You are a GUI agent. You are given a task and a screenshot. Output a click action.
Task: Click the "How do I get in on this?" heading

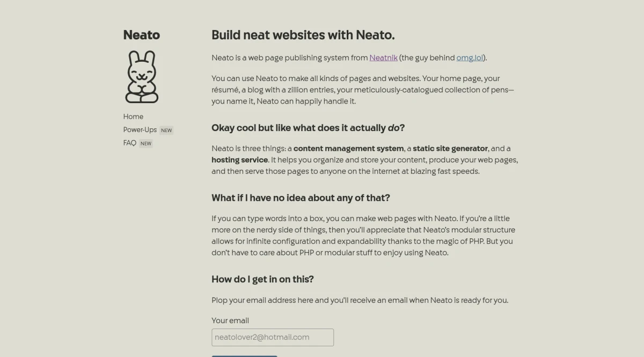[262, 279]
